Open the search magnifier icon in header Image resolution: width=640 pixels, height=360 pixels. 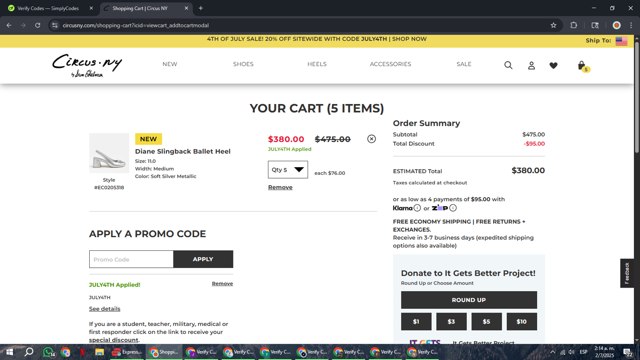click(508, 65)
